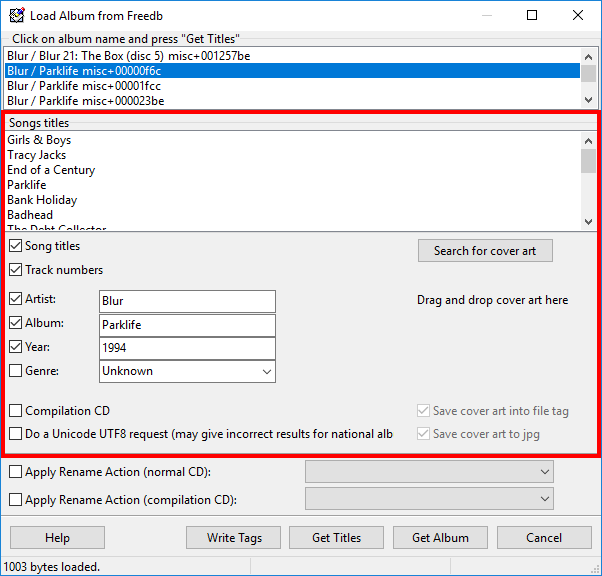Check Apply Rename Action (normal CD)
The image size is (602, 576).
click(15, 472)
